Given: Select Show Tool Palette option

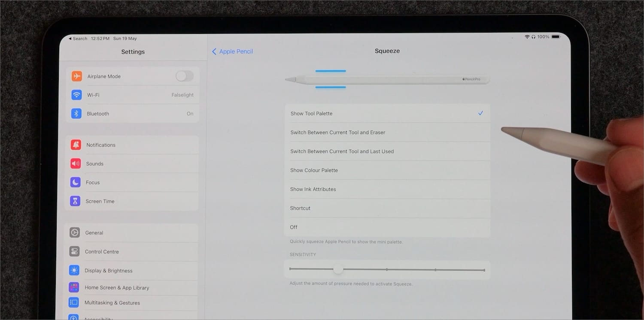Looking at the screenshot, I should pyautogui.click(x=387, y=113).
